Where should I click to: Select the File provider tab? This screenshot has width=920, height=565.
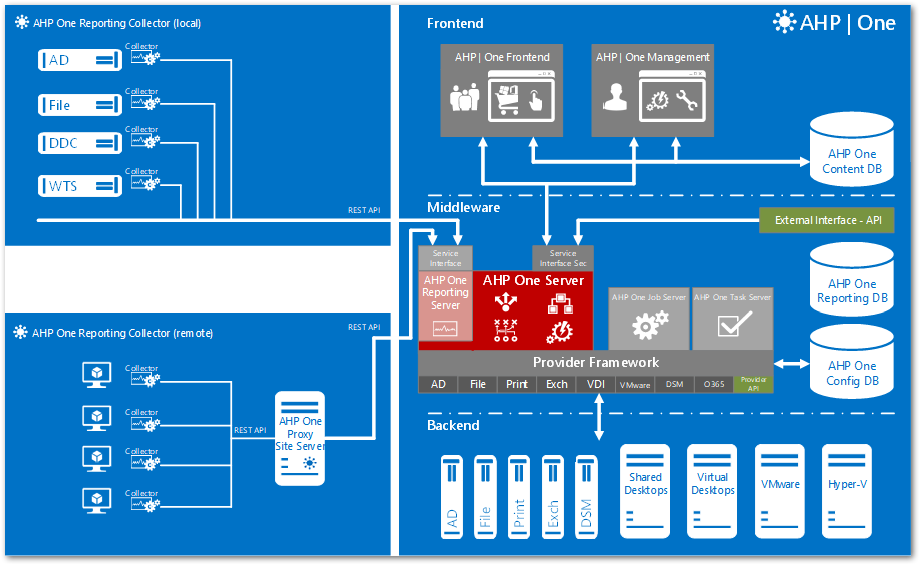pos(478,384)
